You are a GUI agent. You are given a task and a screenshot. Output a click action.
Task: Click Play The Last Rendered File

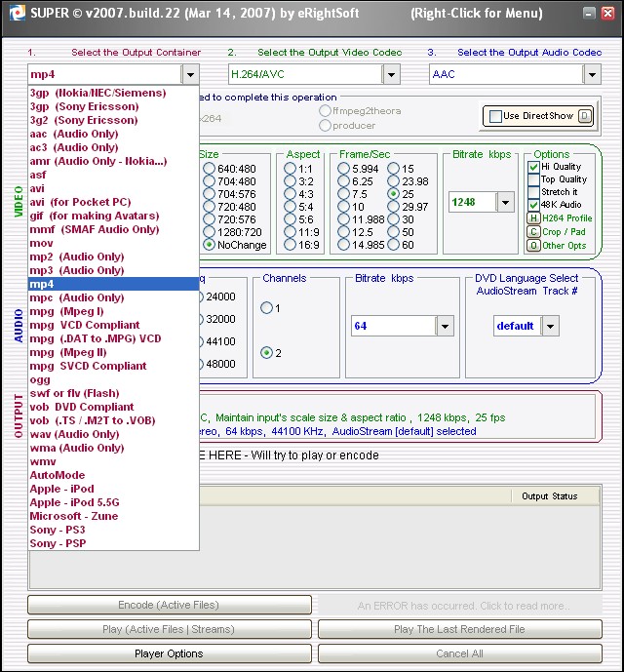click(x=460, y=629)
